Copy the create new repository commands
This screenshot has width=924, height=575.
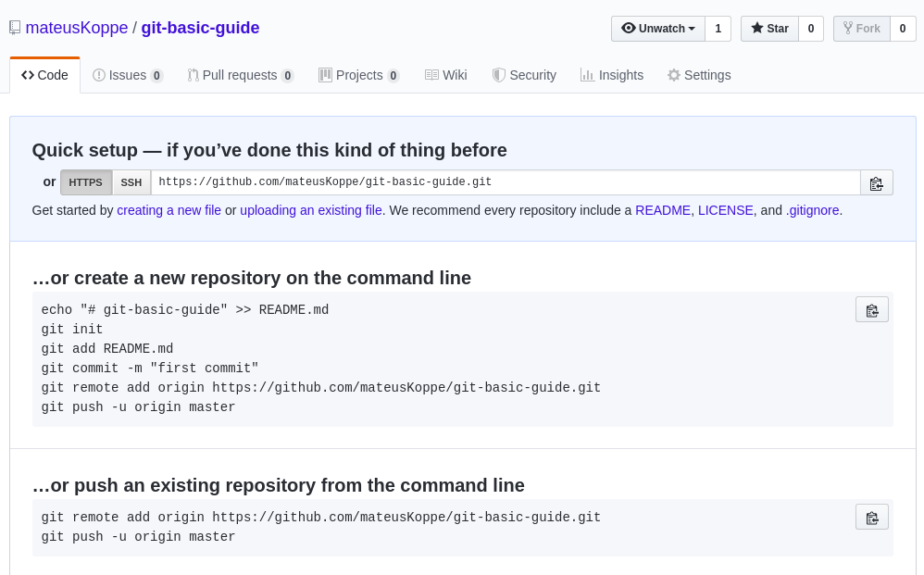click(x=871, y=309)
